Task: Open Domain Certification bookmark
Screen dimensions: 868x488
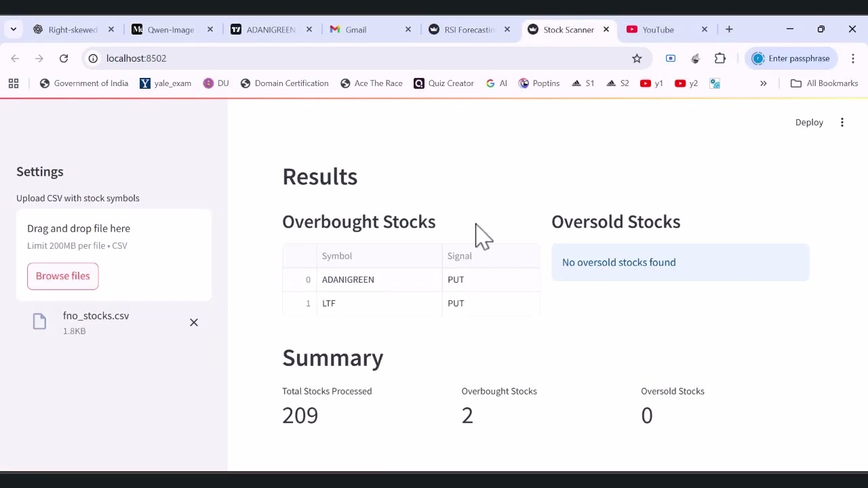Action: [285, 83]
